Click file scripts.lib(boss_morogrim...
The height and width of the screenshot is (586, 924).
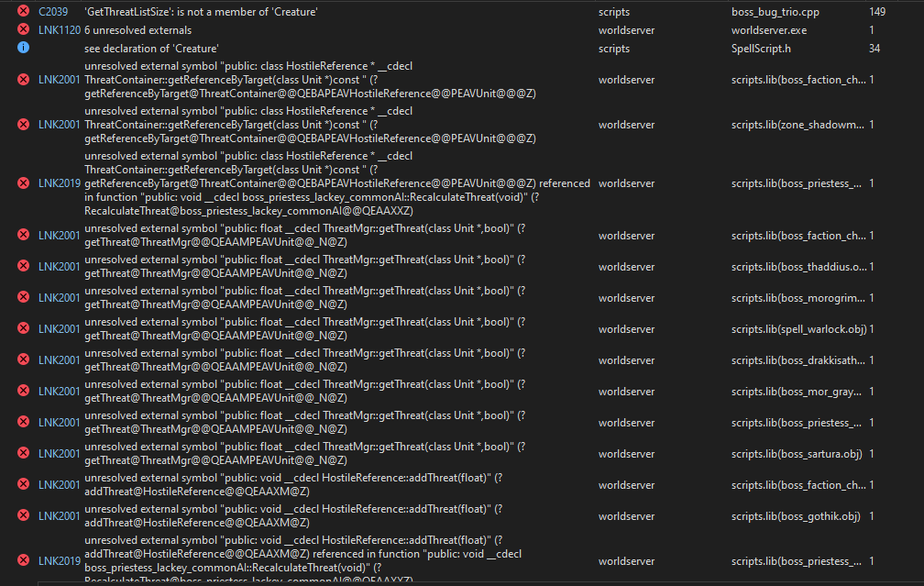[x=797, y=298]
